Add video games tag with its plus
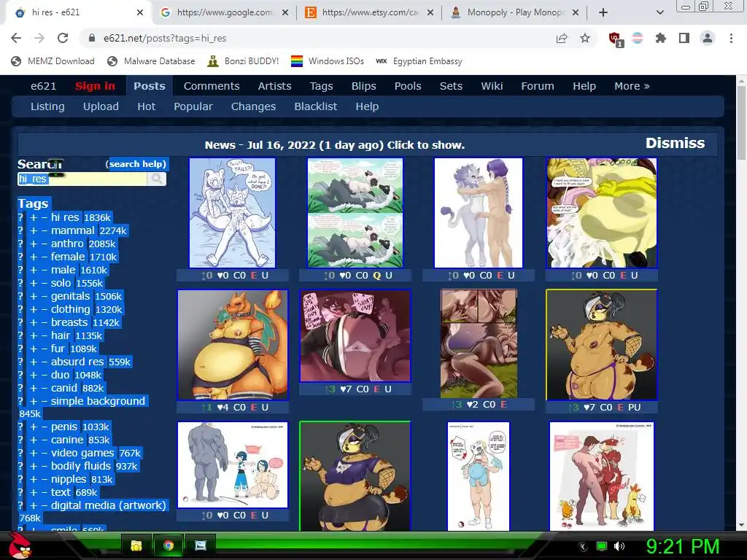The height and width of the screenshot is (560, 747). 34,454
